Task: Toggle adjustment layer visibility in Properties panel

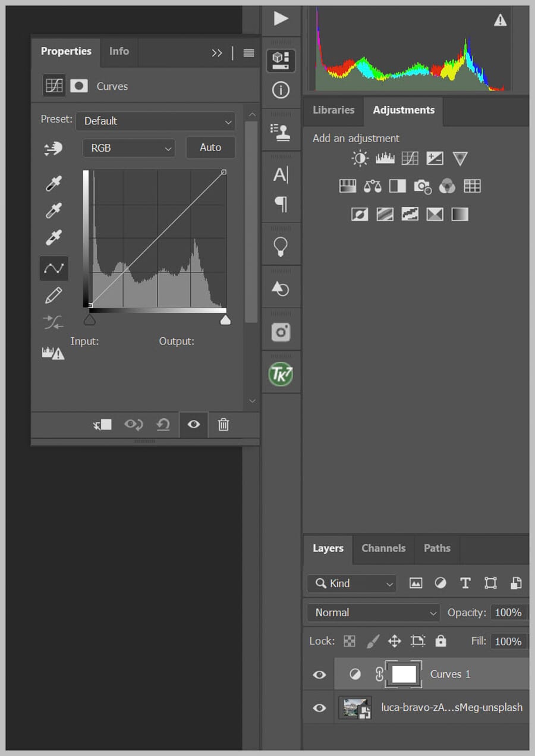Action: tap(193, 425)
